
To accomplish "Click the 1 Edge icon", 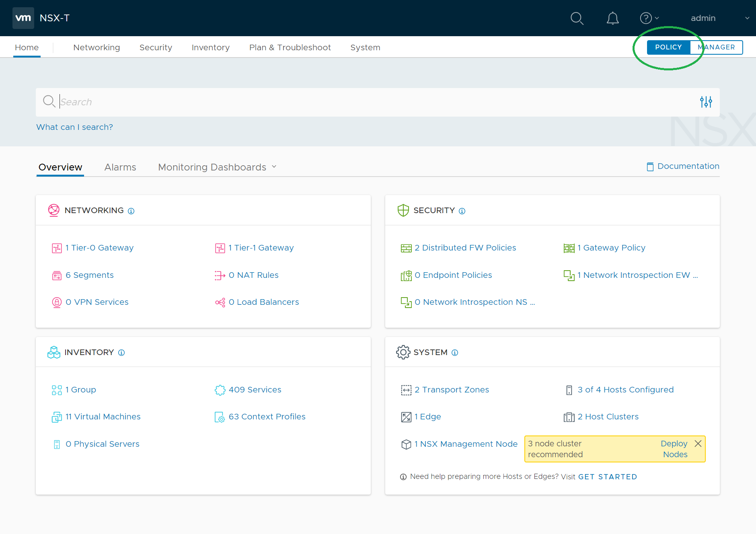I will (406, 417).
